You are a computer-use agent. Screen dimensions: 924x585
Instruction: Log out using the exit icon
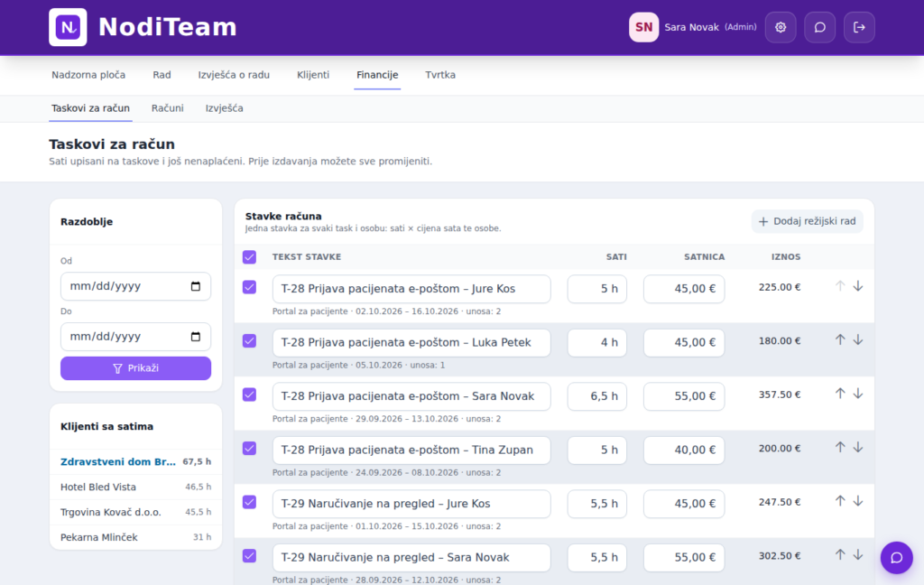859,27
